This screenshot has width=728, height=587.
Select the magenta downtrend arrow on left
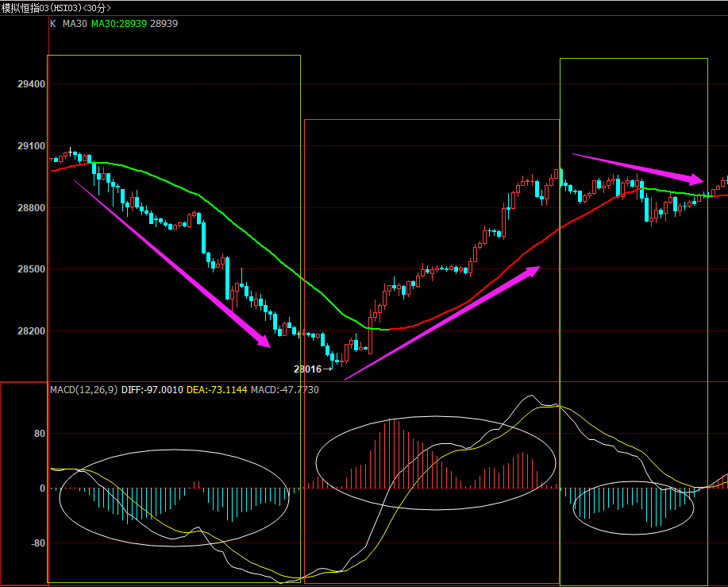click(171, 264)
